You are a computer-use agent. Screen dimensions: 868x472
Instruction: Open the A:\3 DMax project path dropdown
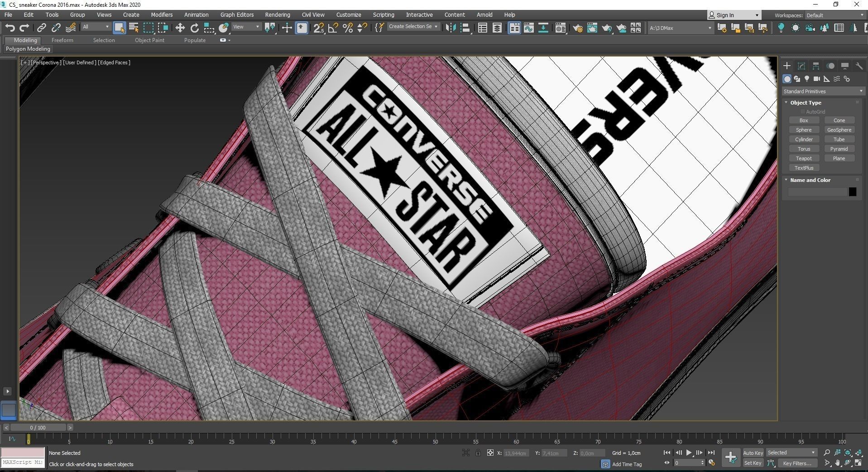[680, 28]
